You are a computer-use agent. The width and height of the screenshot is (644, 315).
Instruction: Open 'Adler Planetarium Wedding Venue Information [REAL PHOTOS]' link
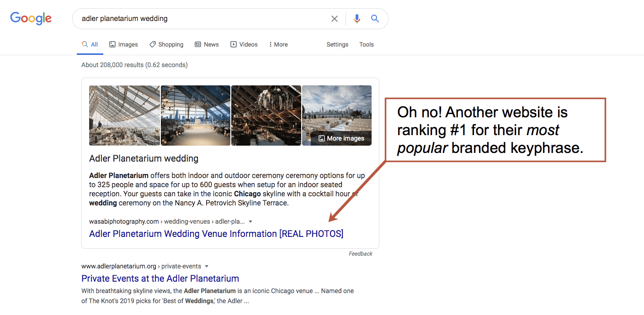[x=216, y=234]
